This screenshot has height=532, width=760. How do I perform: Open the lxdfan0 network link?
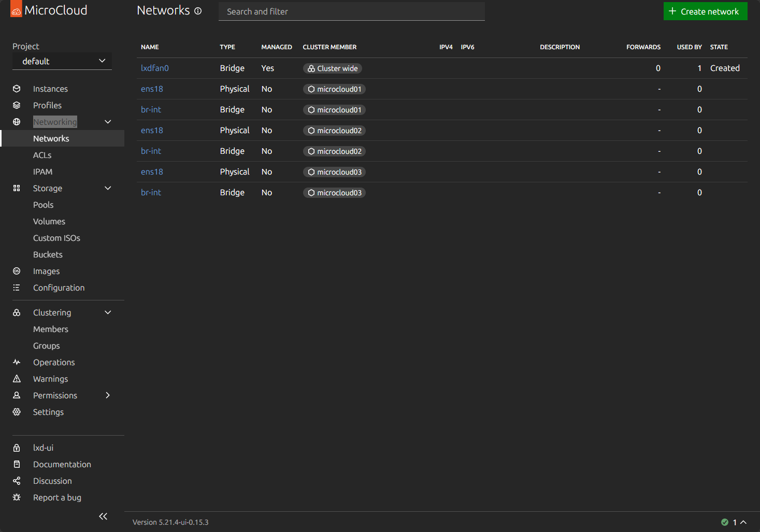point(155,68)
